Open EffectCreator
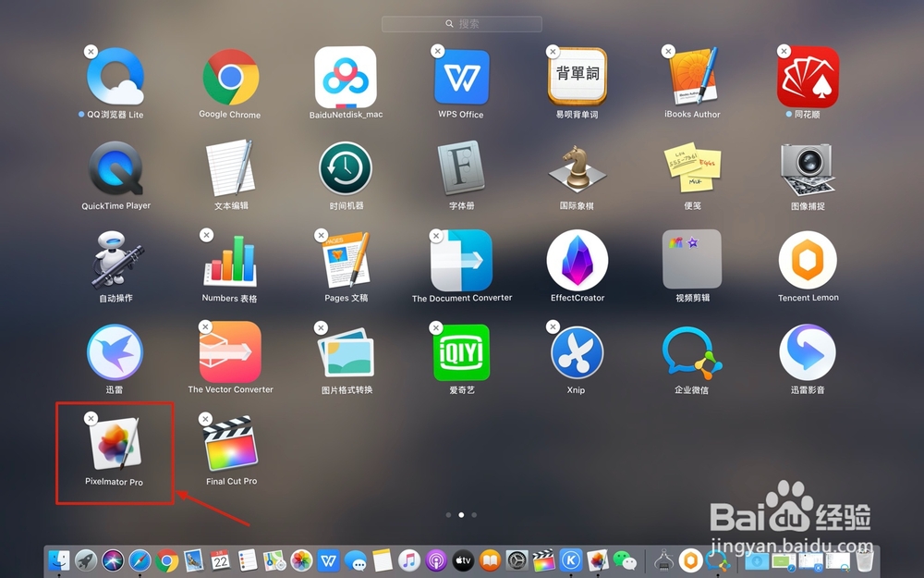Image resolution: width=924 pixels, height=578 pixels. pos(577,265)
